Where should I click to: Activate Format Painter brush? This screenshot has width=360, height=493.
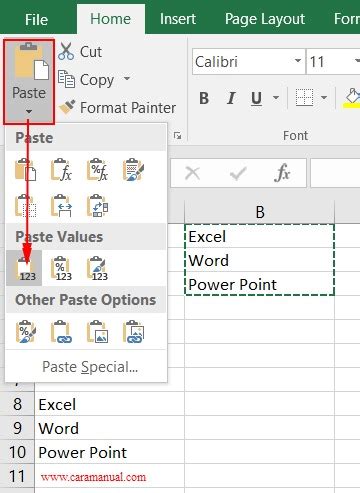117,107
